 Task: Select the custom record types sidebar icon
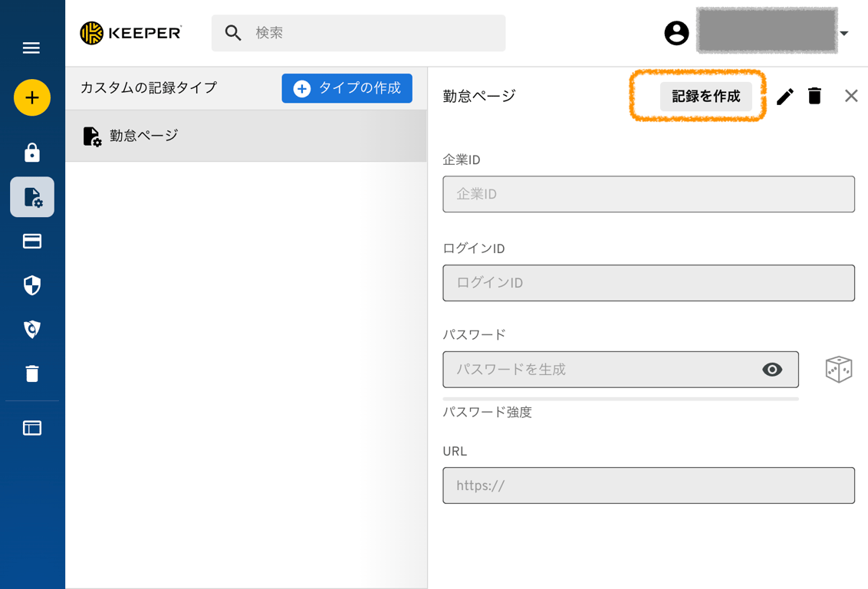point(31,197)
